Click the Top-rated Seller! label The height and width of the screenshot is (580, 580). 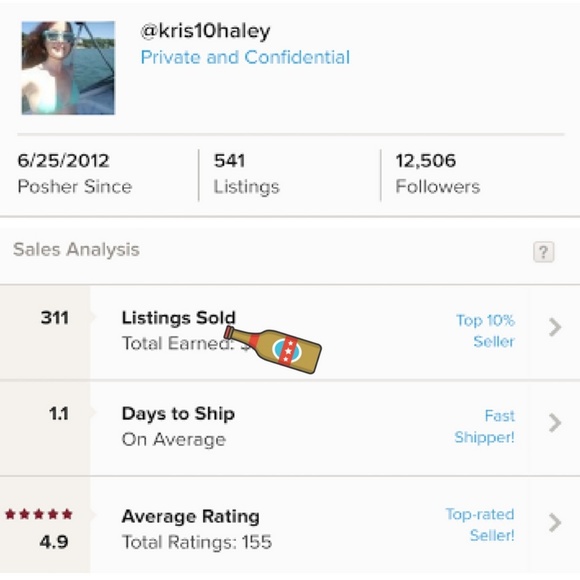480,525
